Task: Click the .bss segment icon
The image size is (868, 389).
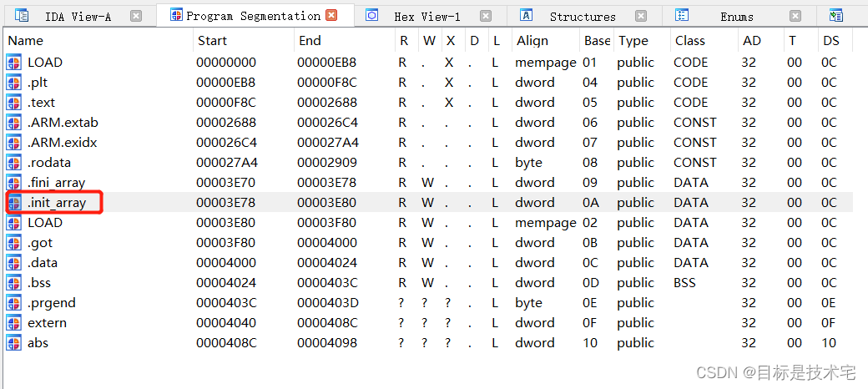Action: click(x=13, y=283)
